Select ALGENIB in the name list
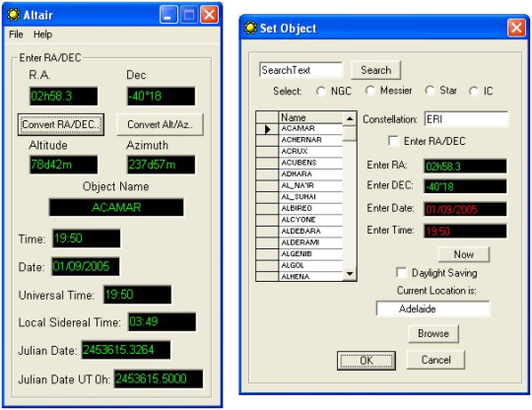The width and height of the screenshot is (532, 410). click(x=310, y=254)
